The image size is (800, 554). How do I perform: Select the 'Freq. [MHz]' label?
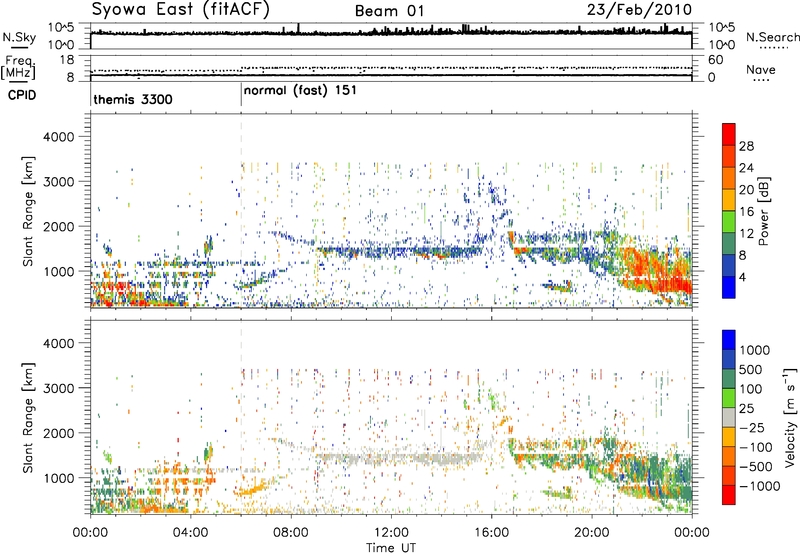pos(18,67)
